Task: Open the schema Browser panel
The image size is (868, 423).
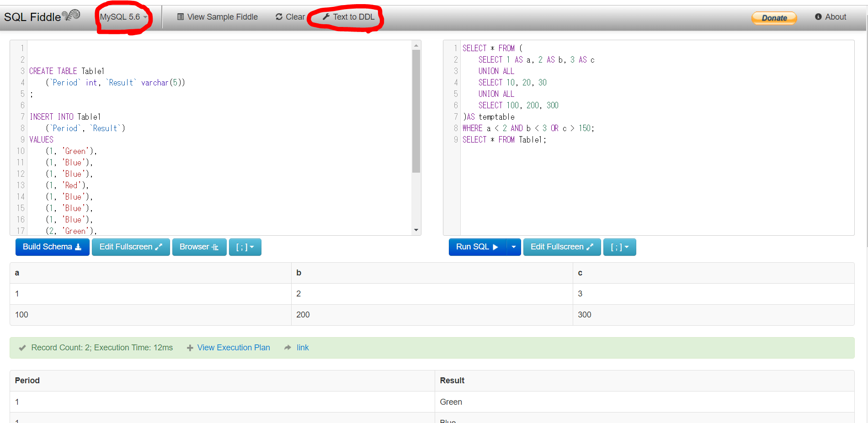Action: 199,247
